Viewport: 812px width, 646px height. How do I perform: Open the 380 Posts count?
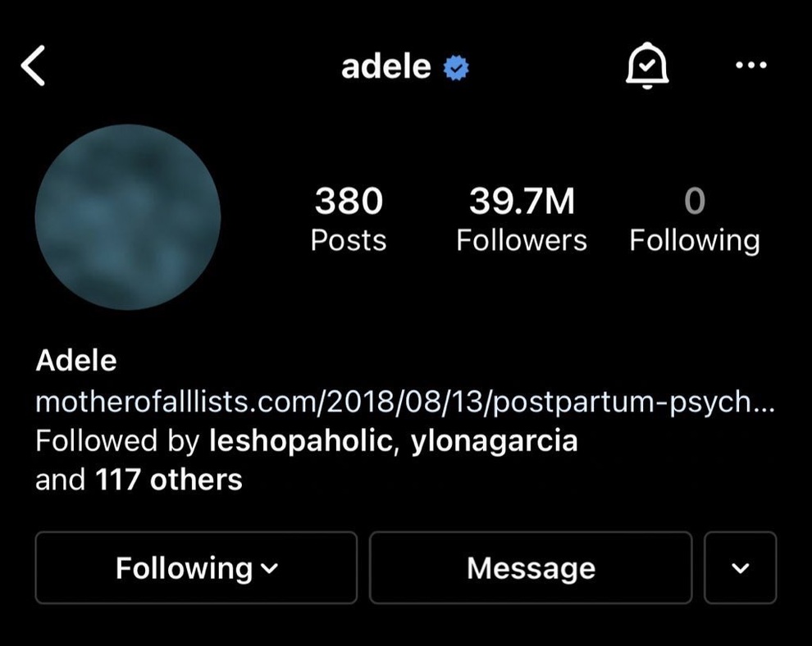click(349, 220)
